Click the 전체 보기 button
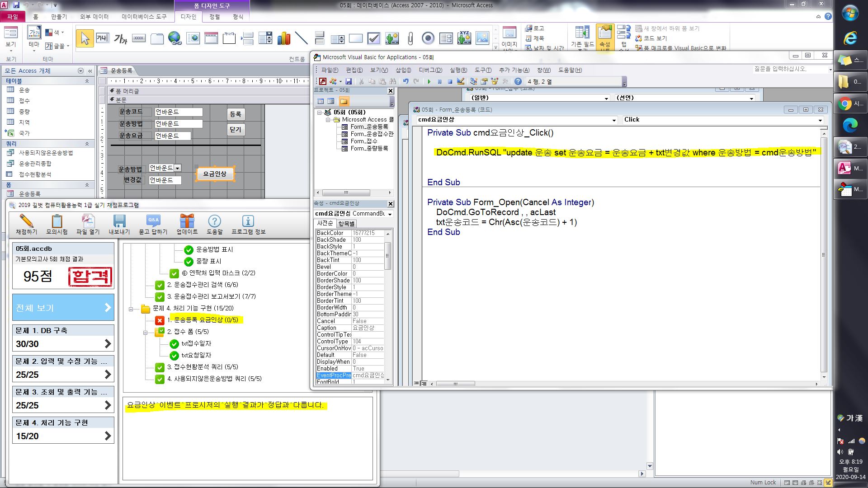Image resolution: width=868 pixels, height=488 pixels. [x=63, y=308]
